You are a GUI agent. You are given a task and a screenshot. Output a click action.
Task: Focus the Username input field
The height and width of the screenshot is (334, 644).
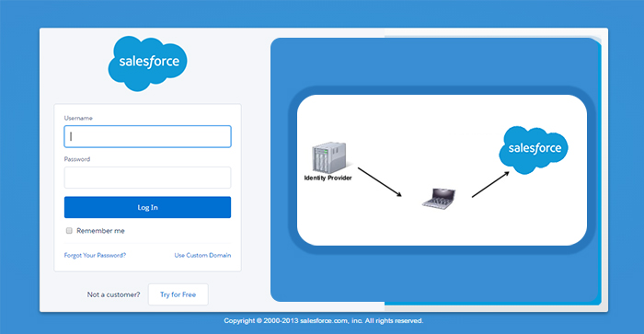(x=147, y=136)
